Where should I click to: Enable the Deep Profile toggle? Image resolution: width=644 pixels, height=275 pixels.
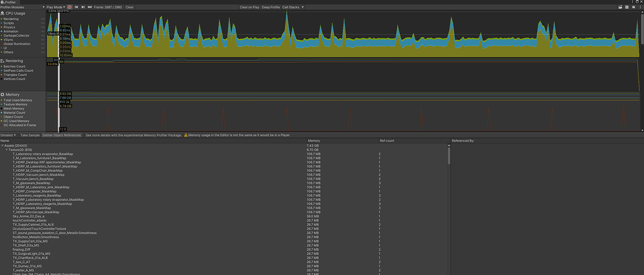tap(271, 7)
